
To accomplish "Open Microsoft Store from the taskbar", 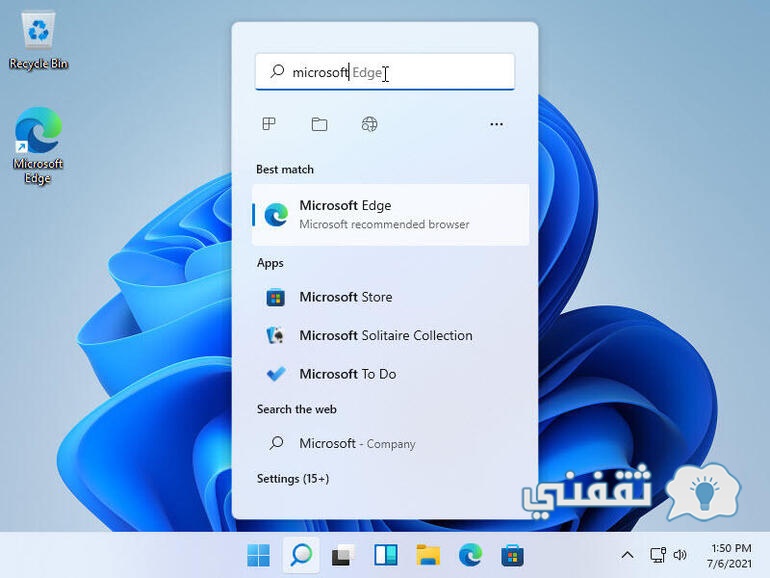I will pyautogui.click(x=512, y=555).
